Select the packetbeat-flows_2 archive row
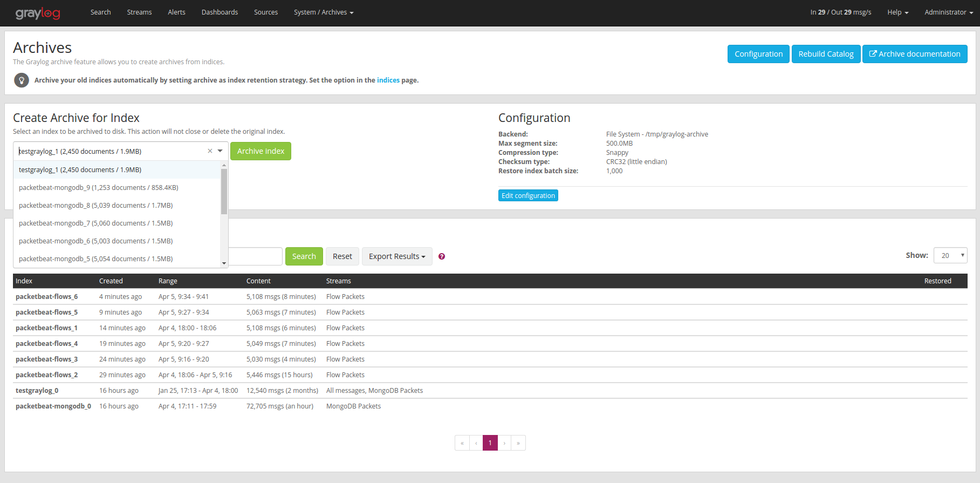The width and height of the screenshot is (980, 483). coord(490,375)
